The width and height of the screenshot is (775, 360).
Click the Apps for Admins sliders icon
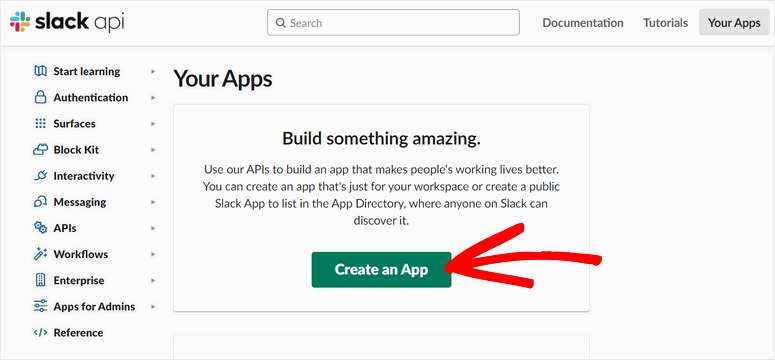[40, 307]
